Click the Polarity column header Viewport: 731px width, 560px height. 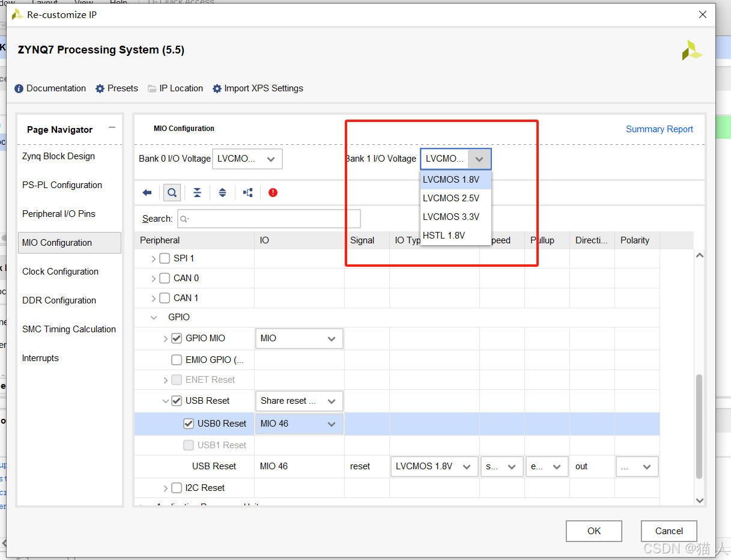click(x=637, y=240)
